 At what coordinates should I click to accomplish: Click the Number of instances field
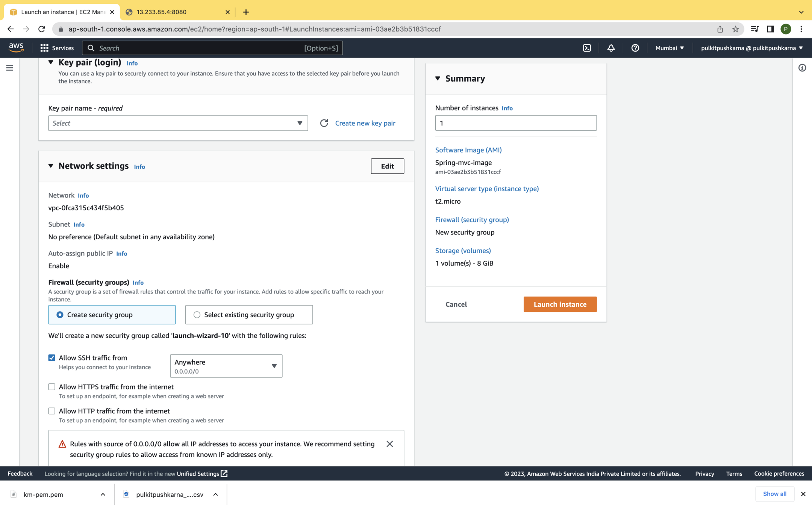[515, 123]
